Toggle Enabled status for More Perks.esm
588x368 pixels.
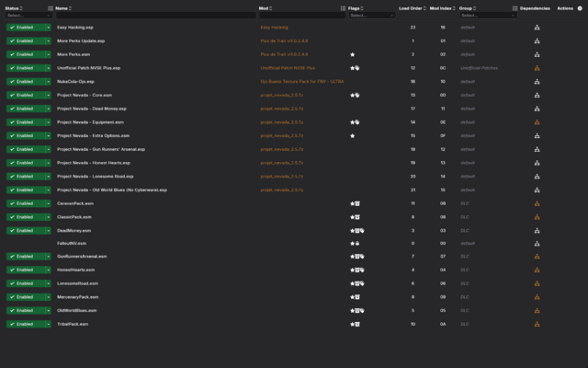click(x=26, y=54)
